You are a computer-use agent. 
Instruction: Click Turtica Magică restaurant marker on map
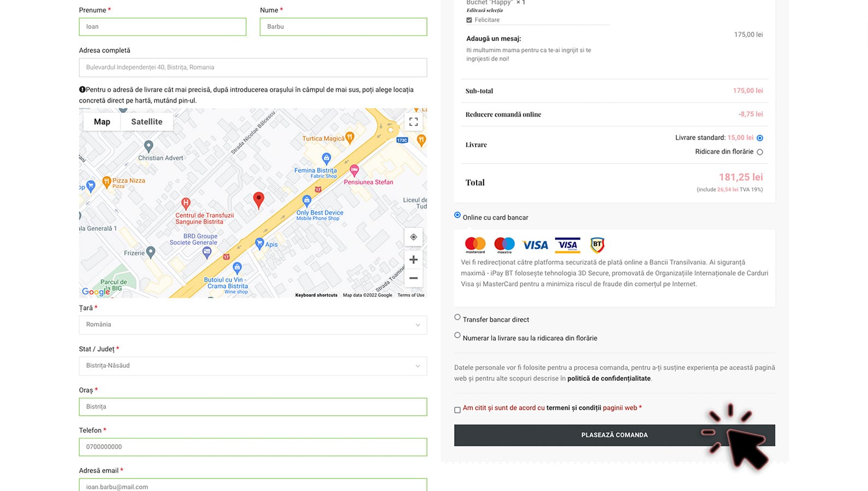tap(350, 137)
